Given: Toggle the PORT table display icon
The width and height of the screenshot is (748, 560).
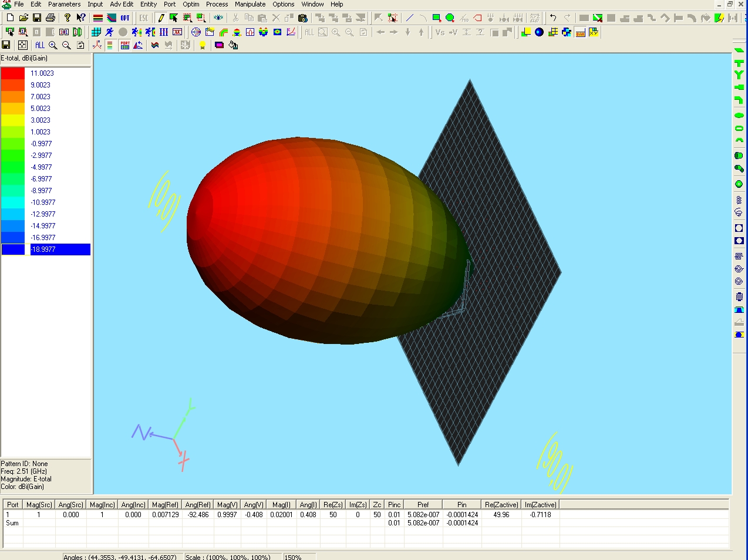Looking at the screenshot, I should 125,45.
